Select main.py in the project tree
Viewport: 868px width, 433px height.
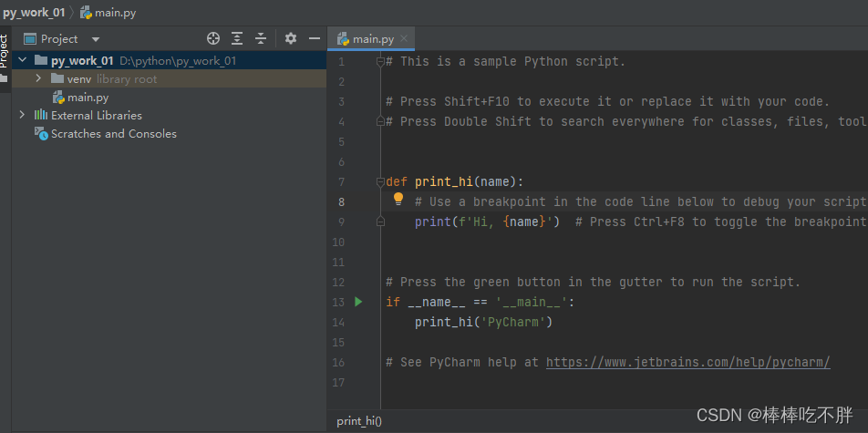[x=88, y=98]
